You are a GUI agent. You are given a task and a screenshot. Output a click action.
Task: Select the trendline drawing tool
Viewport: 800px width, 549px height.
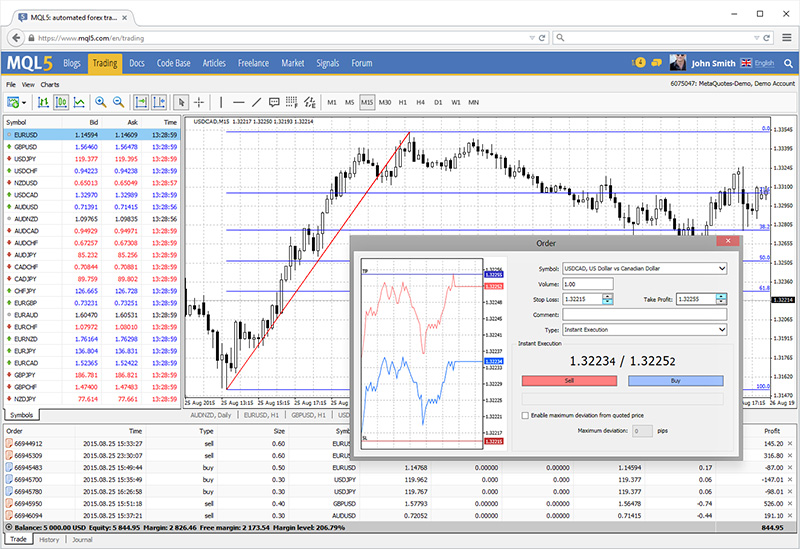click(x=257, y=102)
